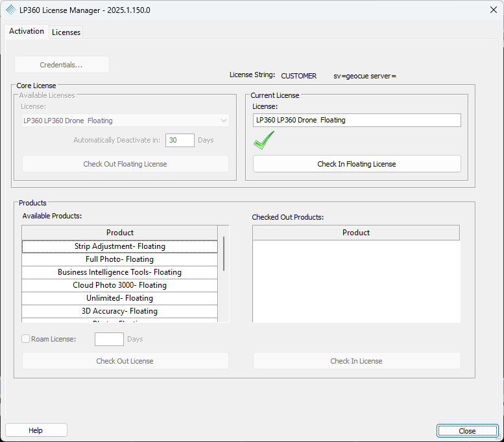
Task: Open the Licenses tab
Action: [66, 32]
